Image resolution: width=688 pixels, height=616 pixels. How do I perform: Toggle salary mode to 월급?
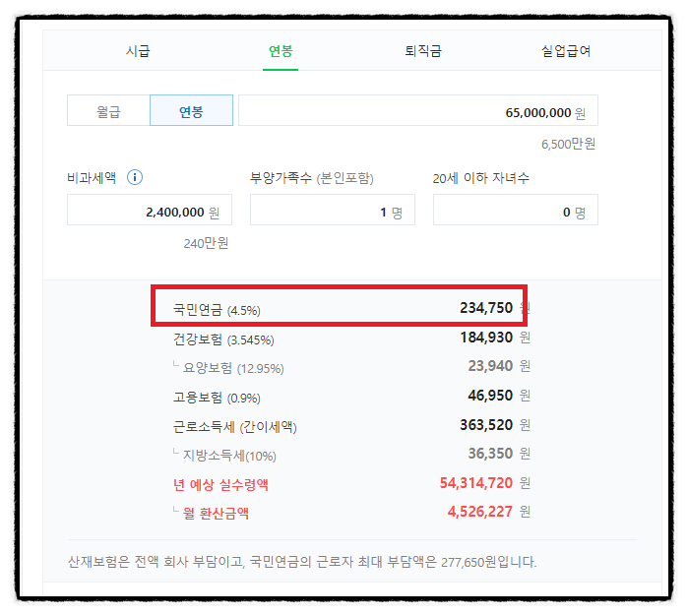[x=108, y=111]
